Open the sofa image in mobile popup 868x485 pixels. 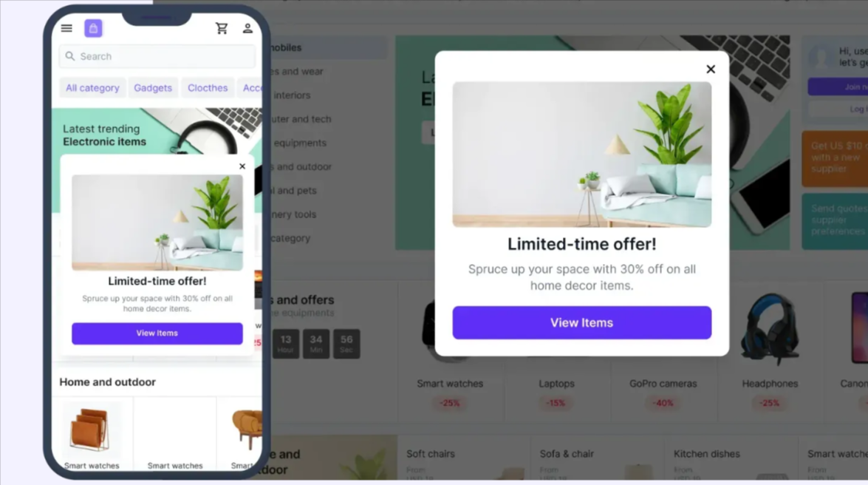157,223
